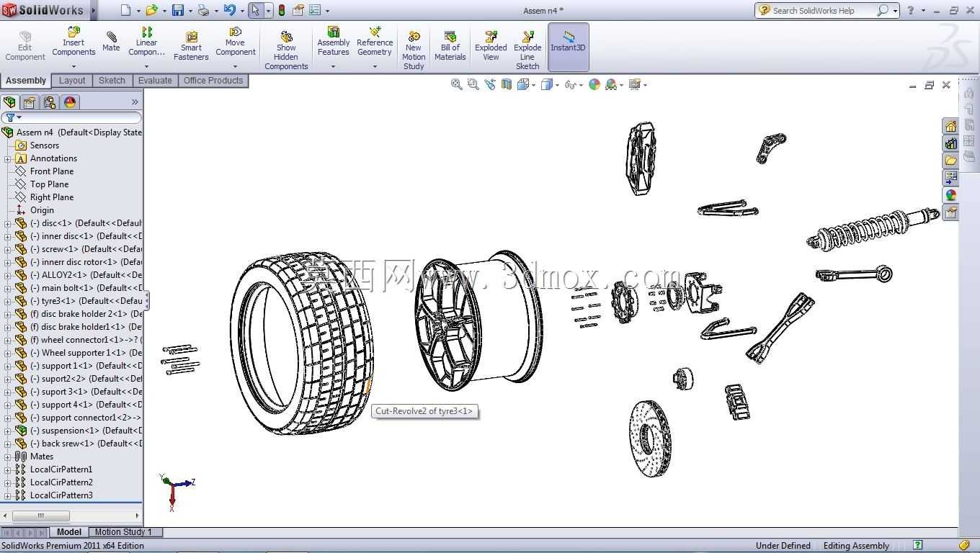Open the Reference Geometry dropdown arrow

point(375,67)
